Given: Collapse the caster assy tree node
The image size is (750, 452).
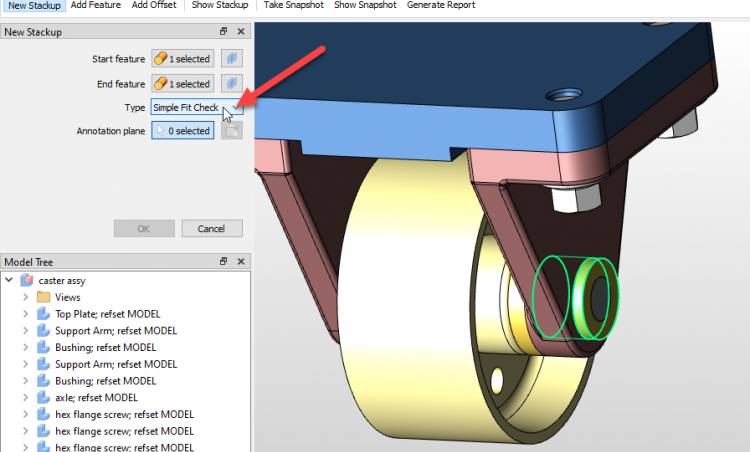Looking at the screenshot, I should click(9, 280).
